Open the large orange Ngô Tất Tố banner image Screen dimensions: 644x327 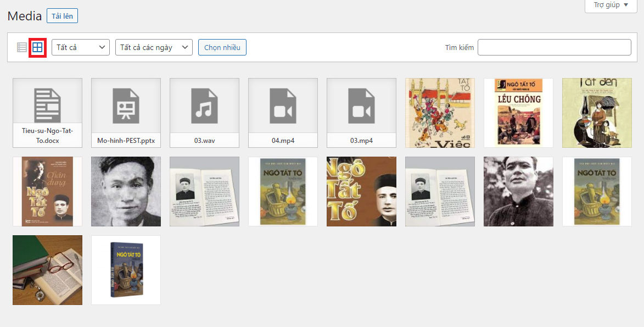pyautogui.click(x=361, y=191)
